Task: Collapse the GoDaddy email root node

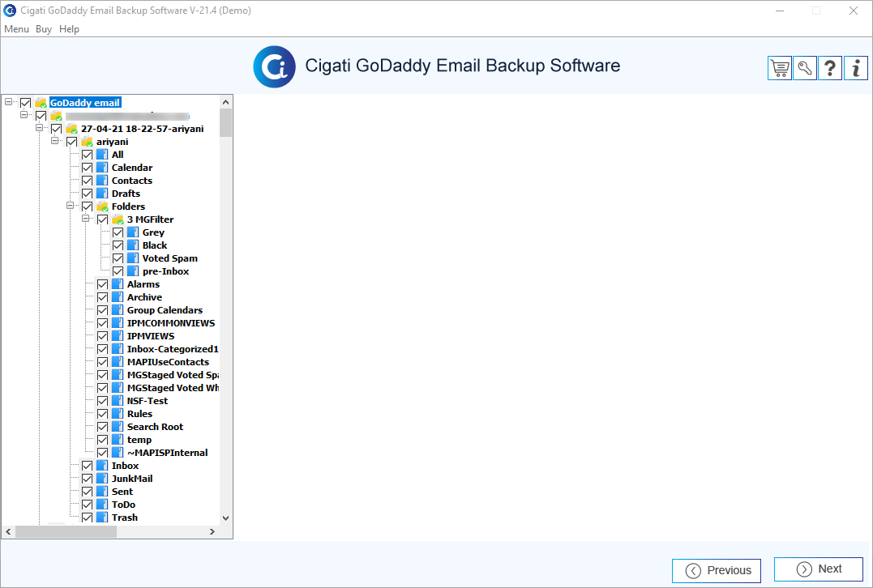Action: pos(8,102)
